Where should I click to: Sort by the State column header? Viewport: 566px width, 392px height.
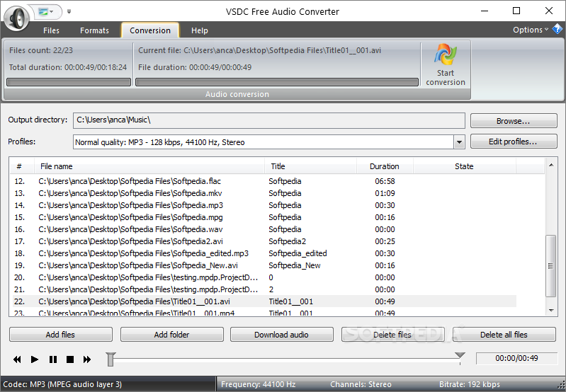[464, 166]
